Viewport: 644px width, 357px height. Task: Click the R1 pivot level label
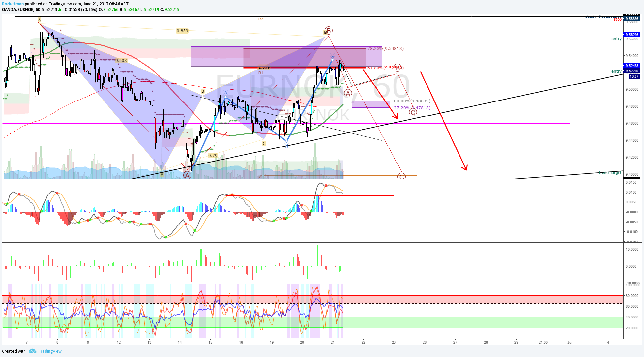click(260, 73)
